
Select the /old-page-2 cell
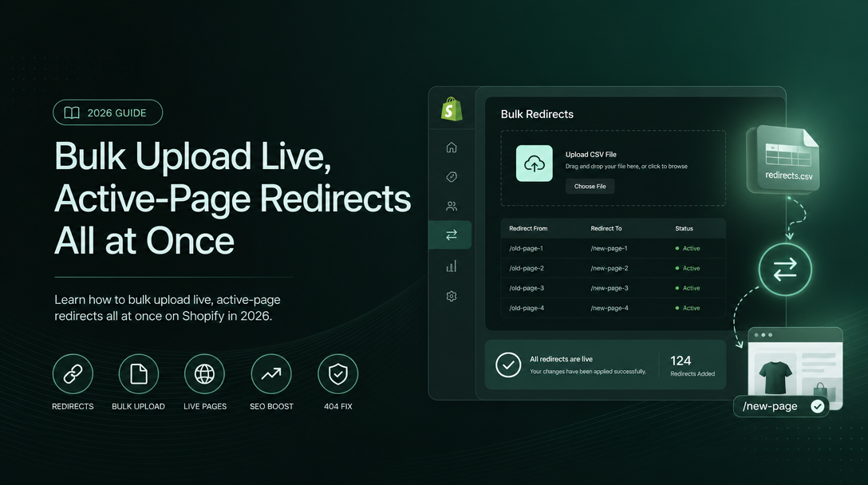[527, 268]
